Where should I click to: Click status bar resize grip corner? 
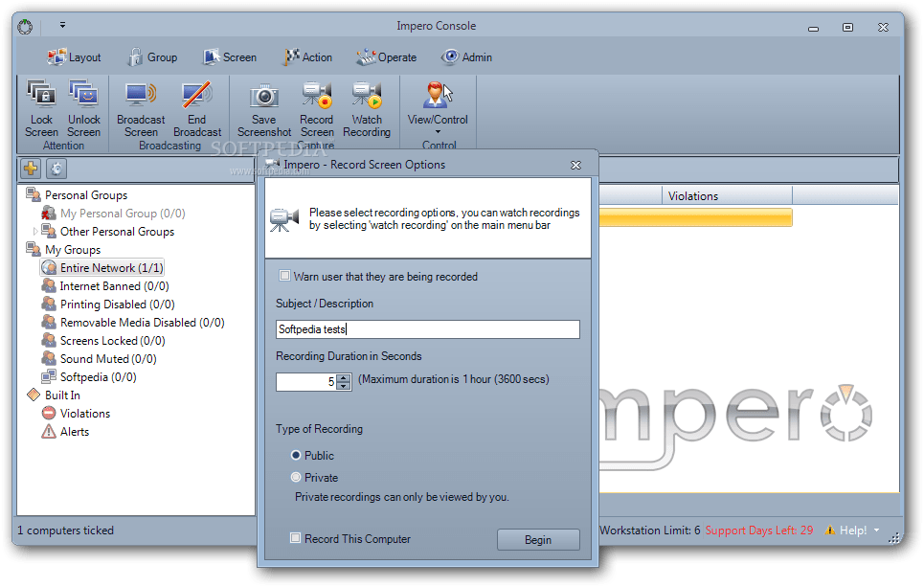coord(894,537)
